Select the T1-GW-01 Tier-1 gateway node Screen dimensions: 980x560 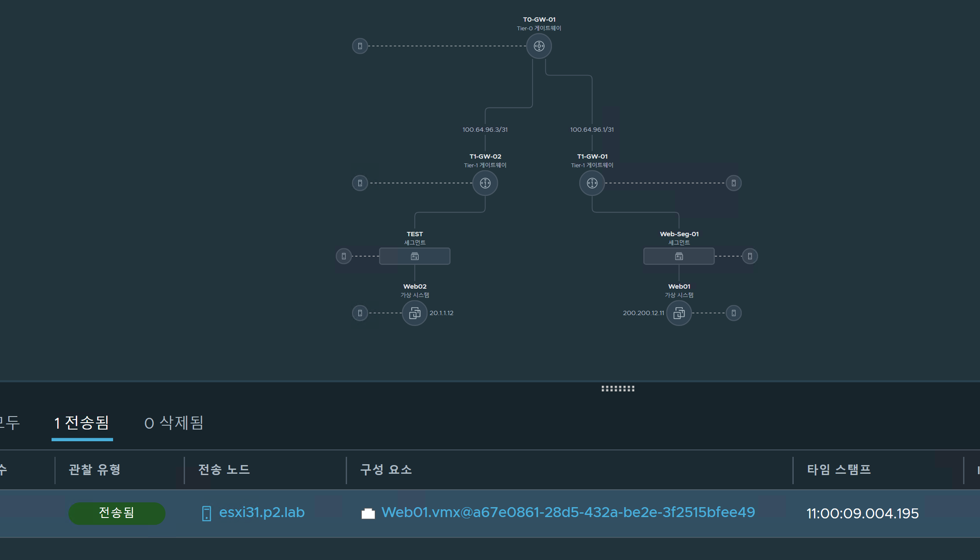tap(592, 183)
